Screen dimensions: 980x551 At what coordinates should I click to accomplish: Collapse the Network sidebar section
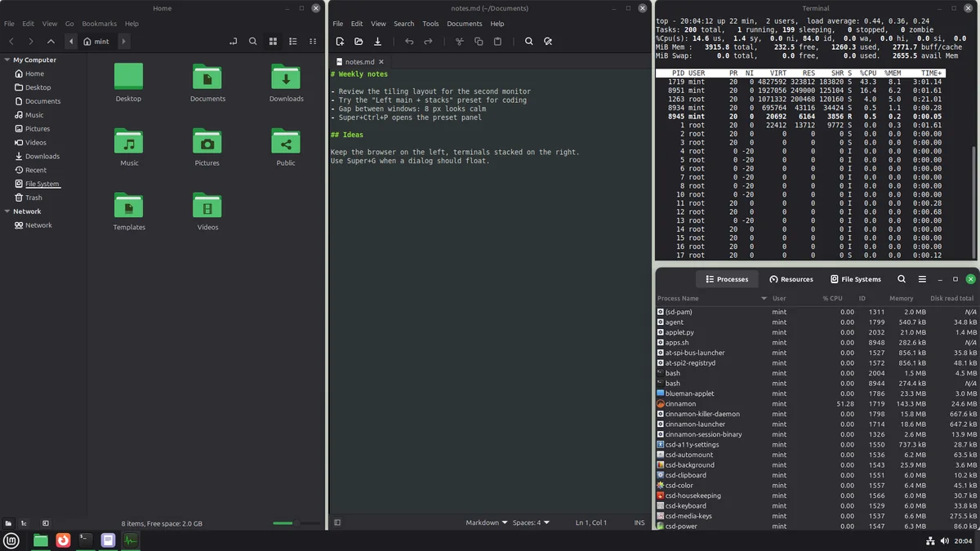[x=7, y=211]
